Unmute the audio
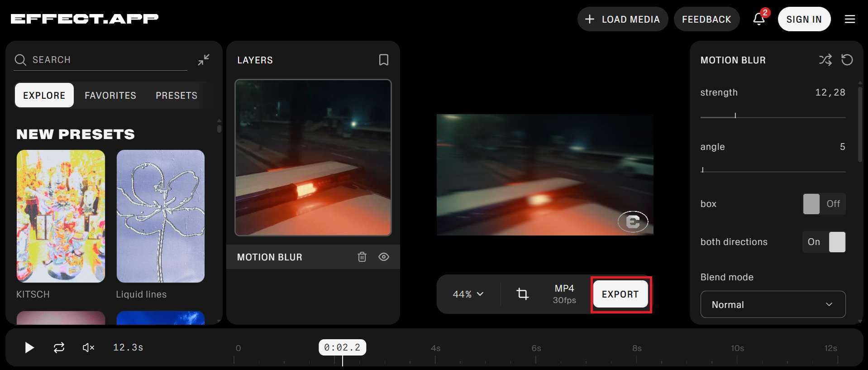The width and height of the screenshot is (868, 370). [x=88, y=347]
